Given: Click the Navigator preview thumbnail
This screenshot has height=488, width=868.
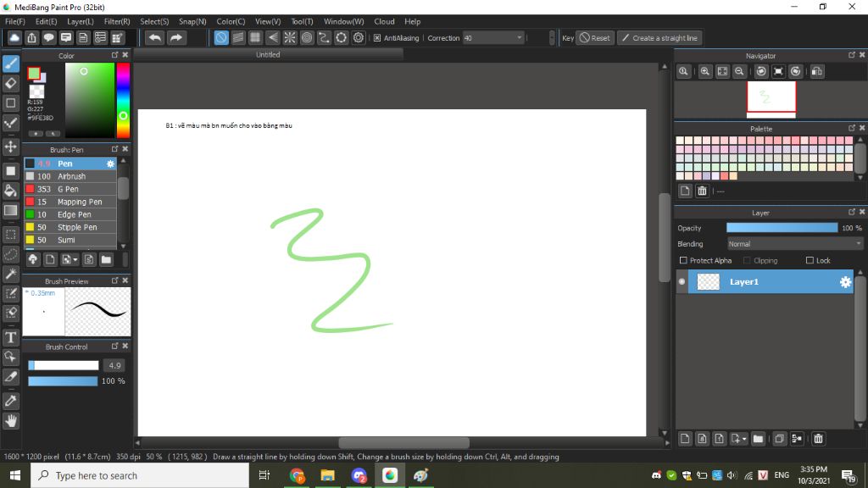Looking at the screenshot, I should click(x=771, y=98).
